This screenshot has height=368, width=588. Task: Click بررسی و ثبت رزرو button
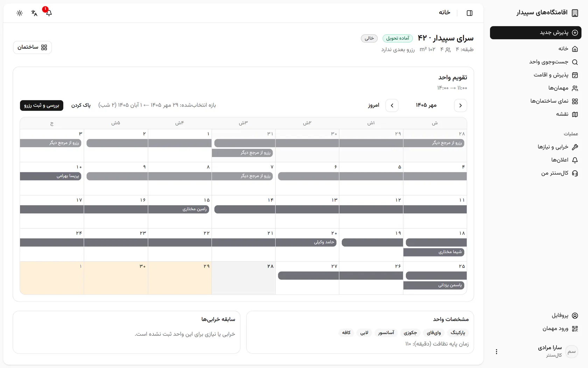pyautogui.click(x=42, y=105)
